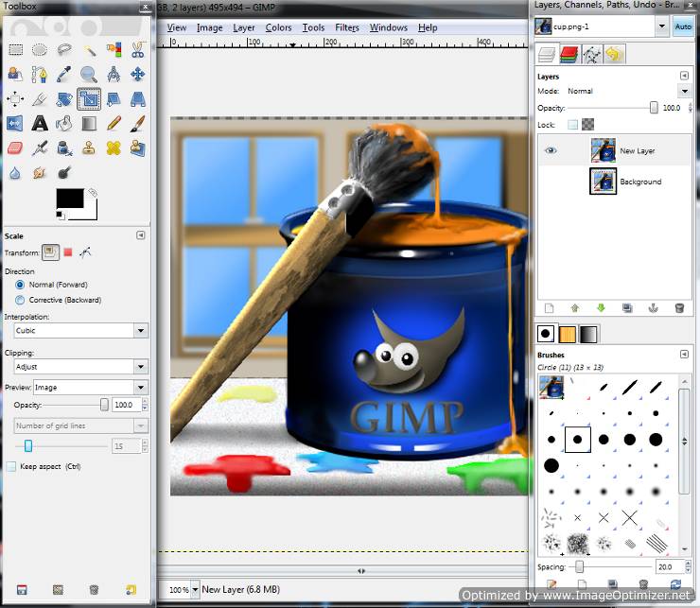
Task: Set transform to affect selection
Action: tap(68, 252)
